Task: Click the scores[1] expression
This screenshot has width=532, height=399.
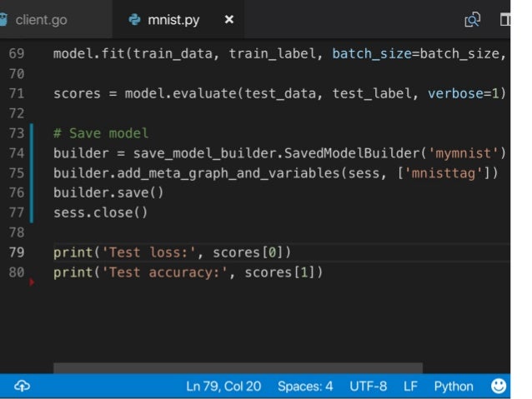Action: [x=279, y=272]
